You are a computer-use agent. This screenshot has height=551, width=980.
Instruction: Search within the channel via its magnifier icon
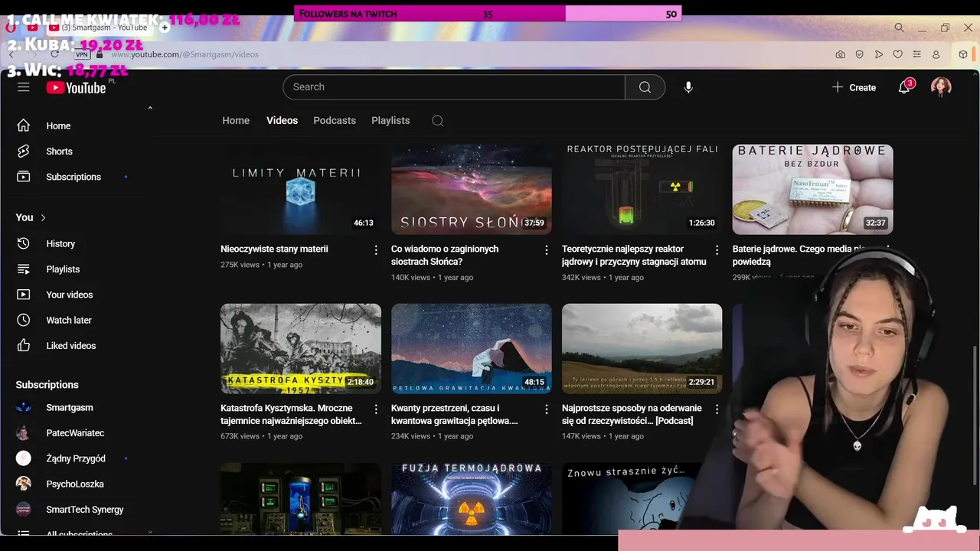pos(437,121)
